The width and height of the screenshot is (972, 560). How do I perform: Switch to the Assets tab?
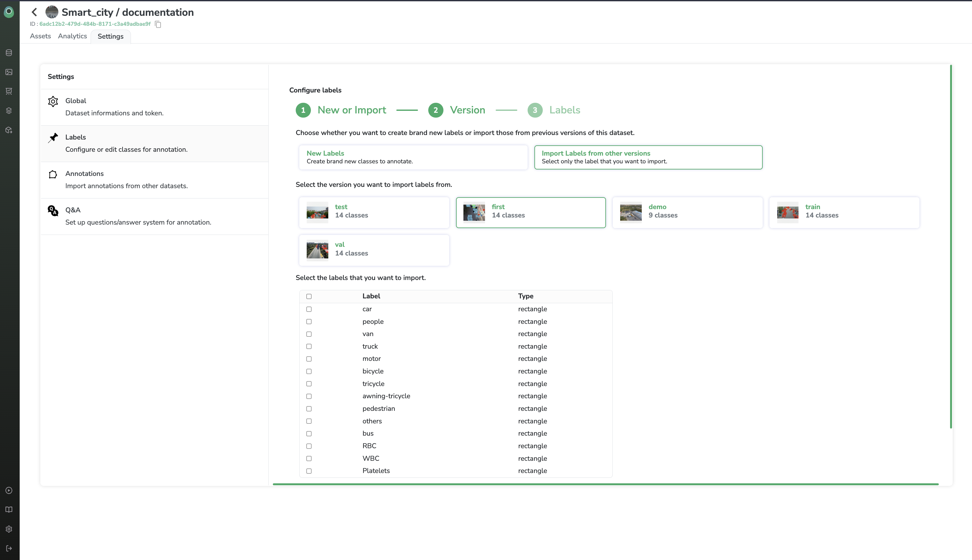click(x=40, y=36)
